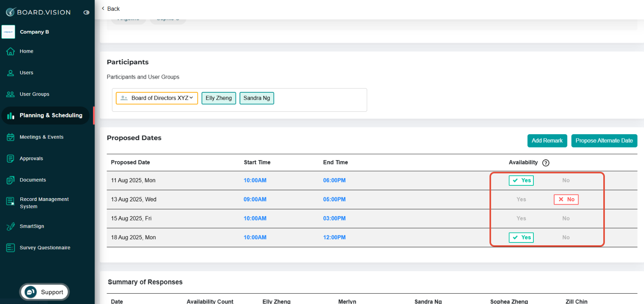
Task: Click the 05:00PM end time
Action: click(335, 199)
